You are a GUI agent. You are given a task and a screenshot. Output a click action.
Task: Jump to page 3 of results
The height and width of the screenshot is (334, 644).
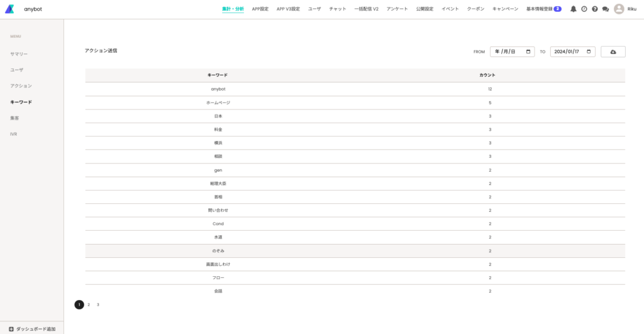point(98,304)
